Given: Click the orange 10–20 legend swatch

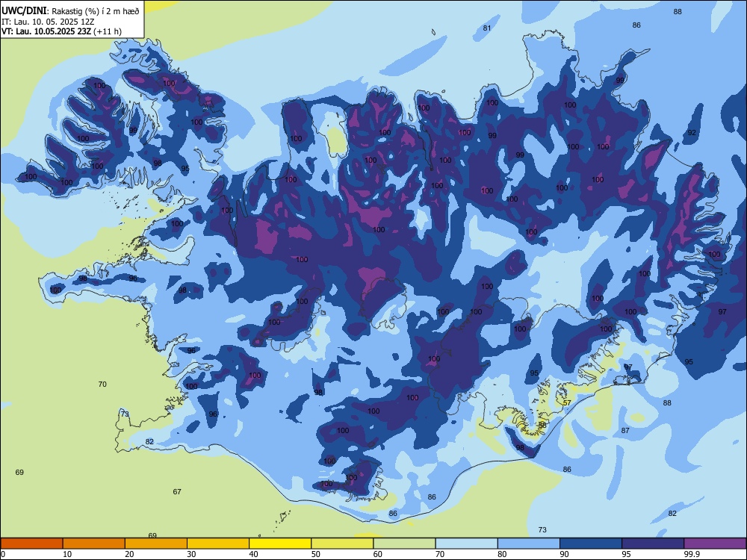Looking at the screenshot, I should [x=94, y=544].
